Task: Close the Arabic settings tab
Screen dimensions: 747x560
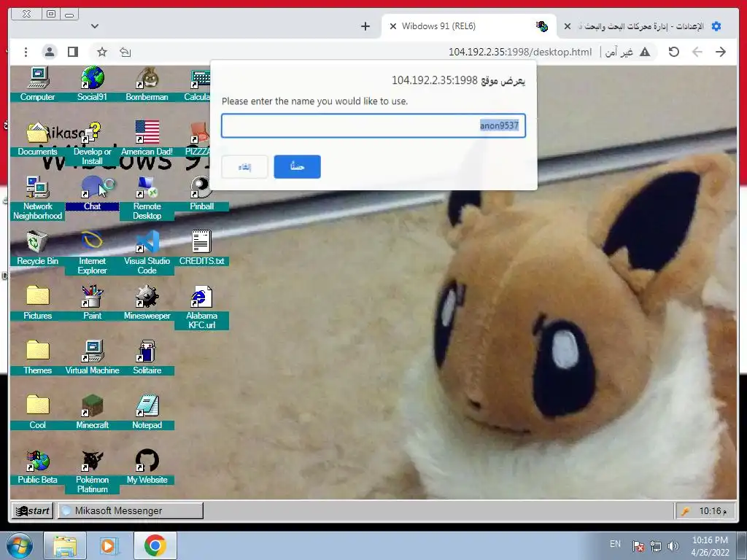Action: [x=568, y=26]
